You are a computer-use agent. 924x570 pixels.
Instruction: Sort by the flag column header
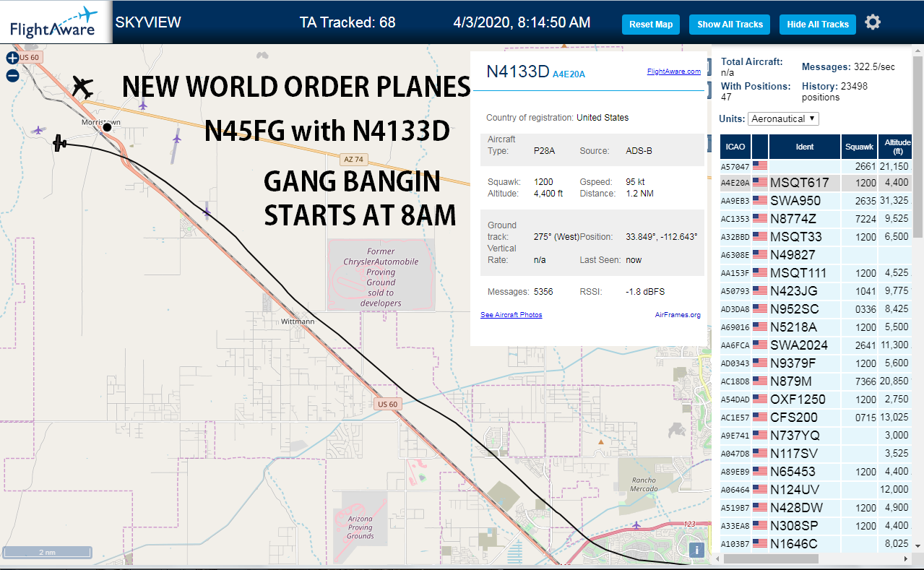[x=759, y=147]
